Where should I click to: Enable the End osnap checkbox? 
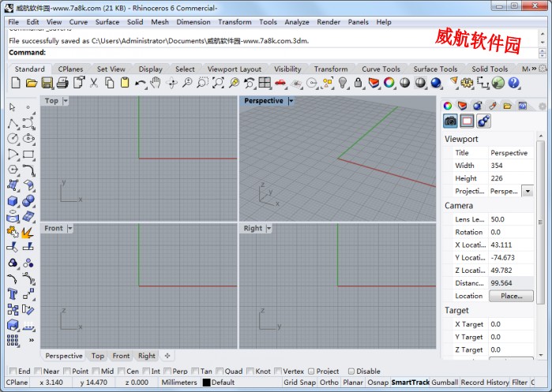click(x=13, y=371)
